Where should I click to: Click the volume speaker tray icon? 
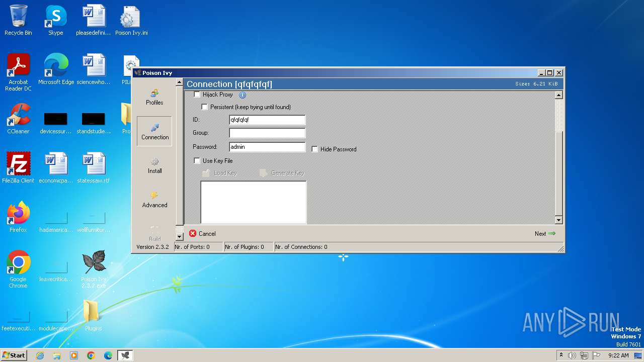click(x=572, y=355)
